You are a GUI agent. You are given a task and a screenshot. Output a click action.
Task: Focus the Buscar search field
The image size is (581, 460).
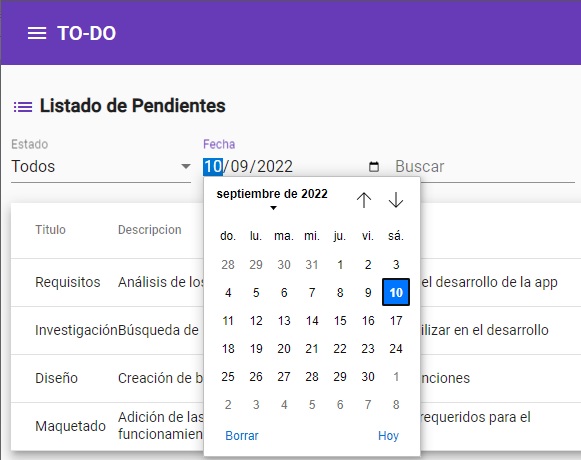click(x=484, y=166)
